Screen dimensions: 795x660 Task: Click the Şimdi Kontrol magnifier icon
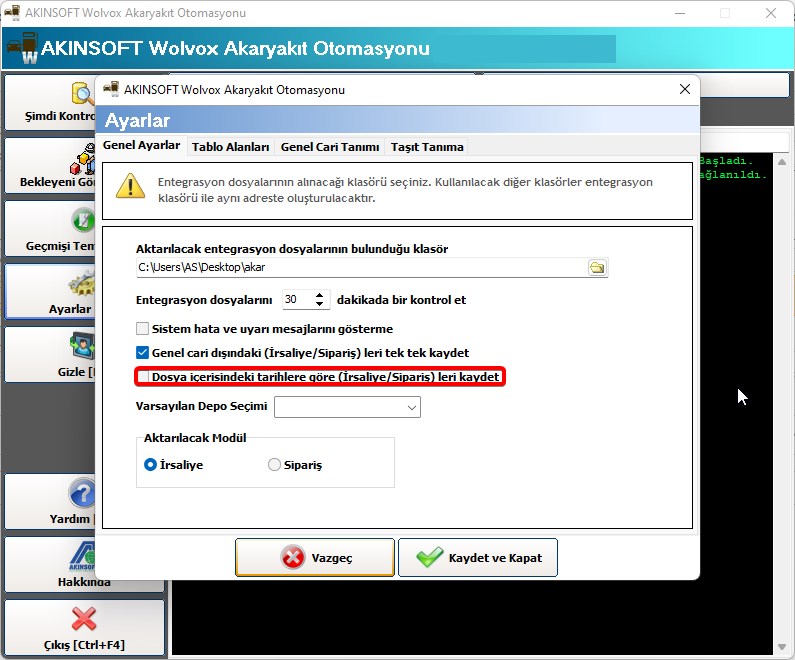[x=82, y=93]
